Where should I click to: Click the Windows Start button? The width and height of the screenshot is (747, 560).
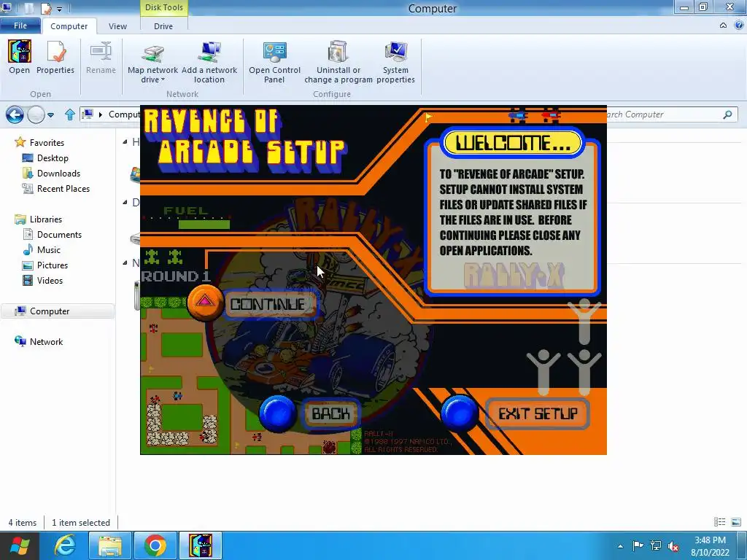click(x=20, y=545)
